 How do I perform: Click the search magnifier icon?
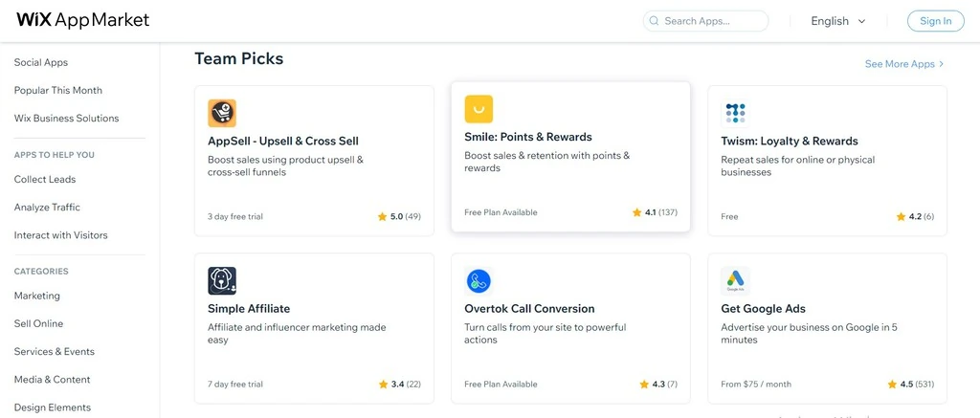654,21
